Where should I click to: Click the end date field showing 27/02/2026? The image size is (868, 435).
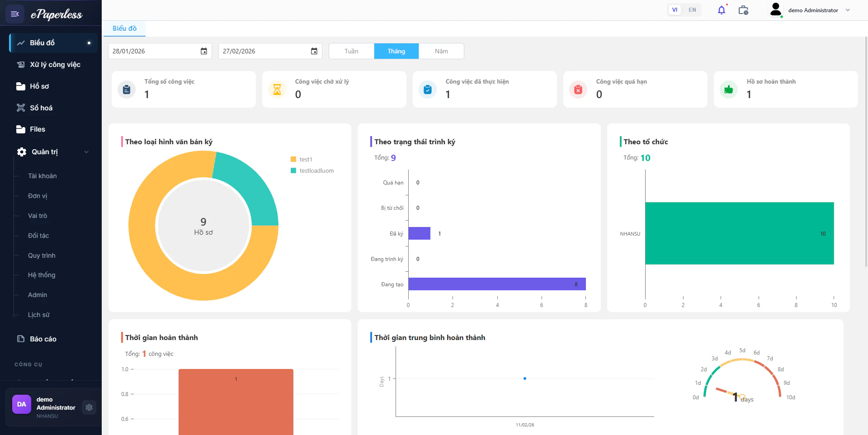[262, 51]
